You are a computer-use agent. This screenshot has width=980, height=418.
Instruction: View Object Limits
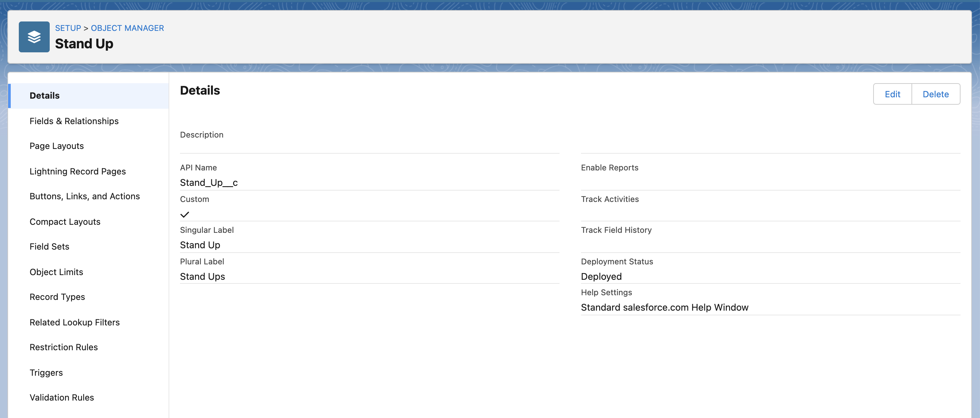pyautogui.click(x=56, y=272)
